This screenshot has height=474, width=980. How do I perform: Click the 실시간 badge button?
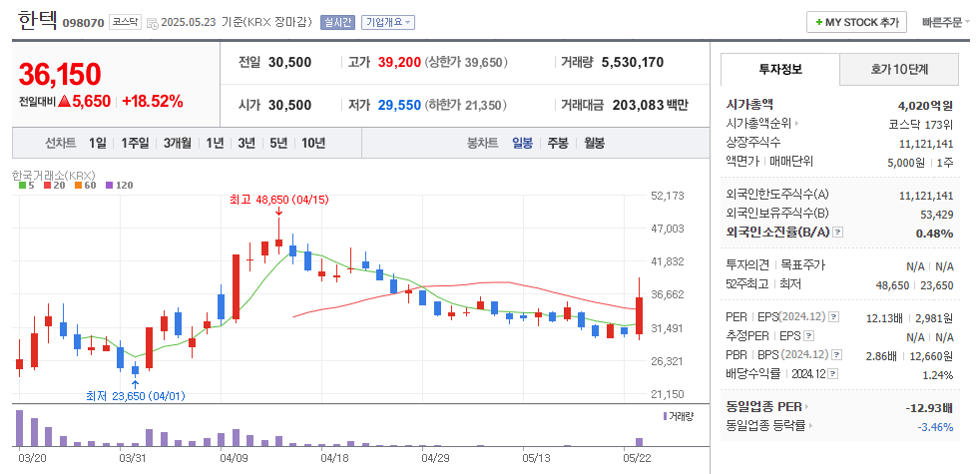pyautogui.click(x=337, y=23)
